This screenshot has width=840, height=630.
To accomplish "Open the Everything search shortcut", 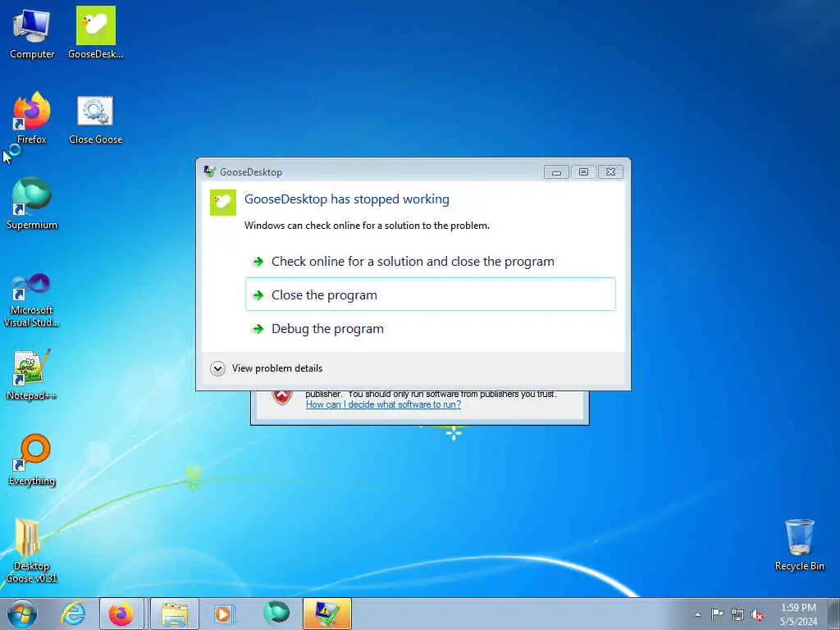I will (x=32, y=459).
